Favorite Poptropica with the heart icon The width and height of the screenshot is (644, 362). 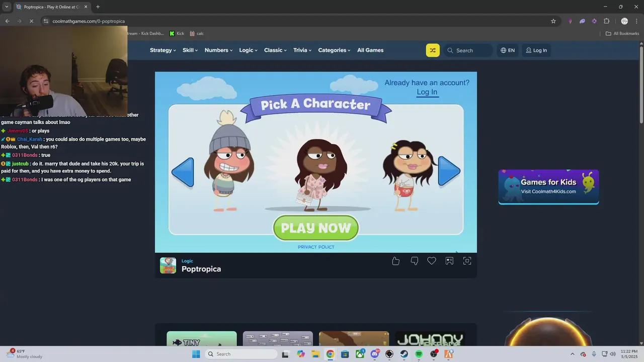(x=432, y=260)
